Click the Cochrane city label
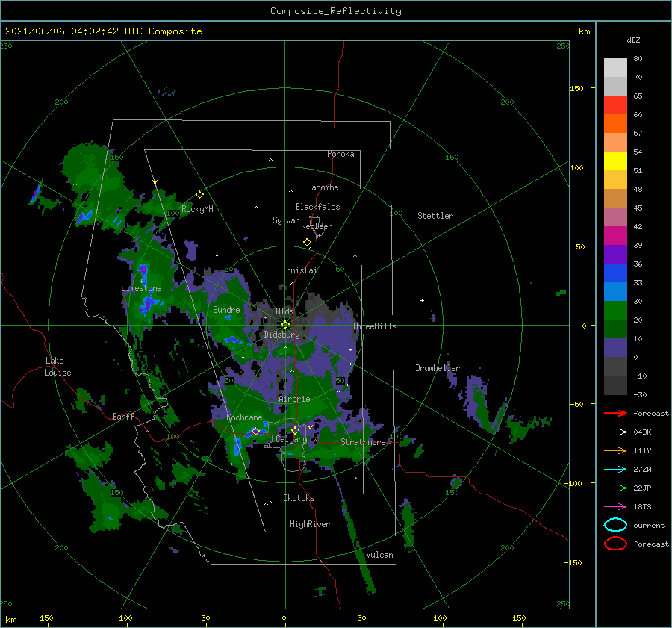 (244, 417)
